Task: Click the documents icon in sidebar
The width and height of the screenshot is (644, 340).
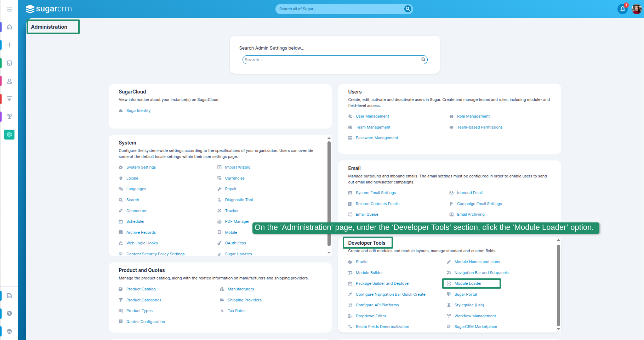Action: coord(10,296)
